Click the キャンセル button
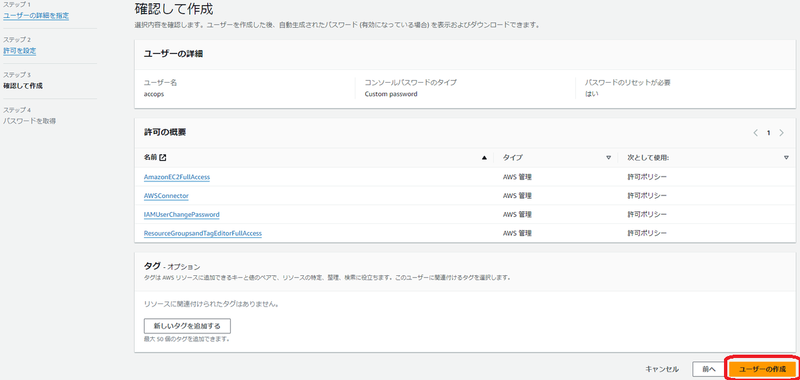This screenshot has width=800, height=380. (x=662, y=369)
